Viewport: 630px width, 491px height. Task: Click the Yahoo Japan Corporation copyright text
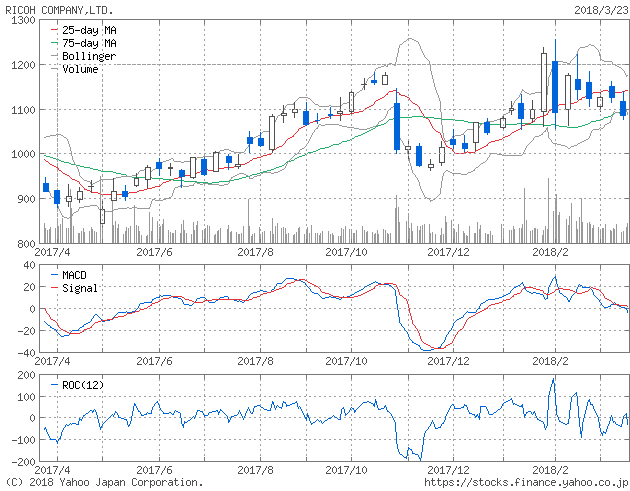coord(103,482)
